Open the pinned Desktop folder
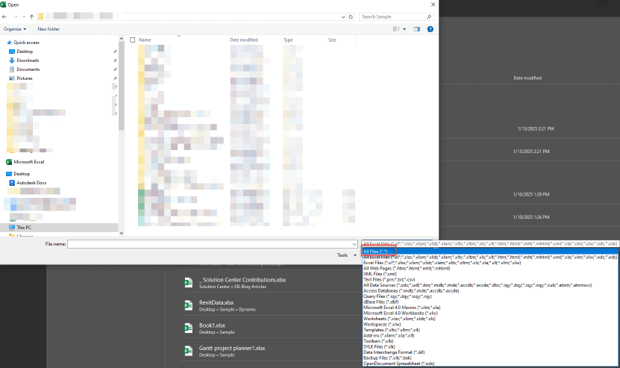The image size is (620, 368). click(25, 51)
